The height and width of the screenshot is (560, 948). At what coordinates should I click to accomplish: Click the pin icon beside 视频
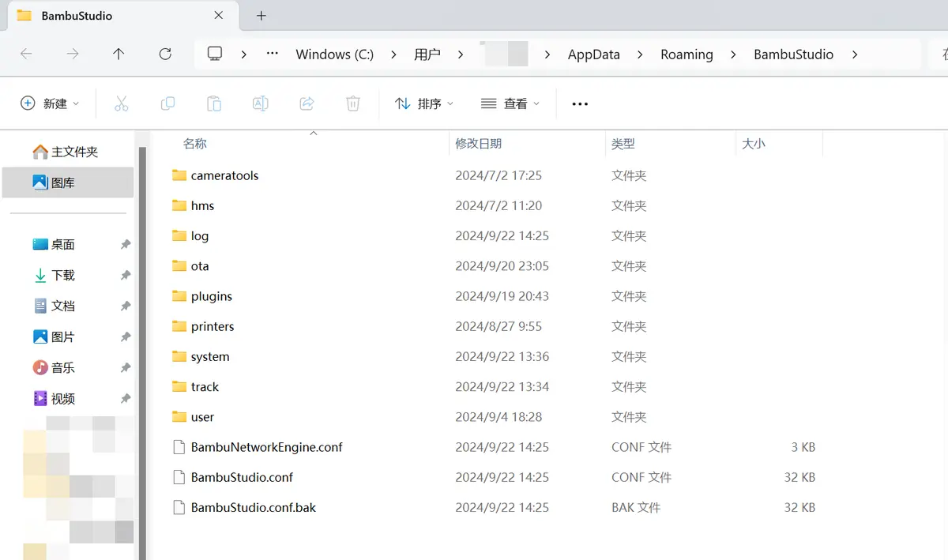125,399
